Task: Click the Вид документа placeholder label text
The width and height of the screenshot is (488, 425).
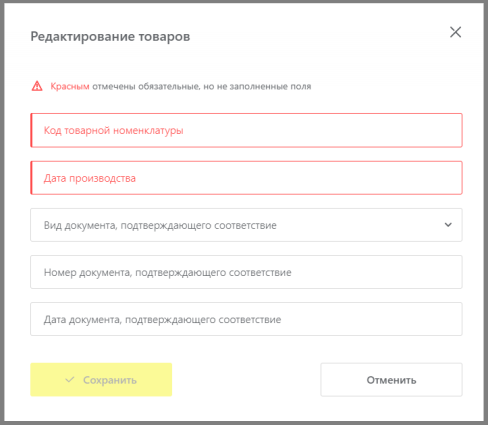Action: [x=160, y=225]
